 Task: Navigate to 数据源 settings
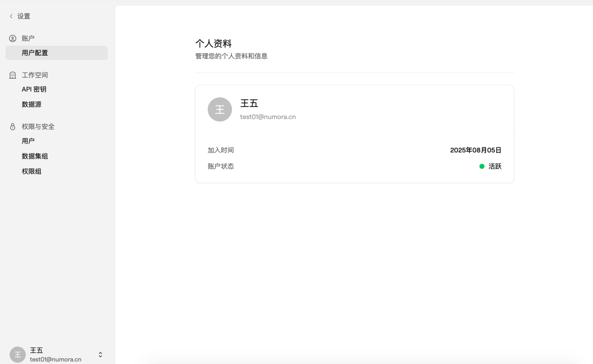click(x=32, y=104)
